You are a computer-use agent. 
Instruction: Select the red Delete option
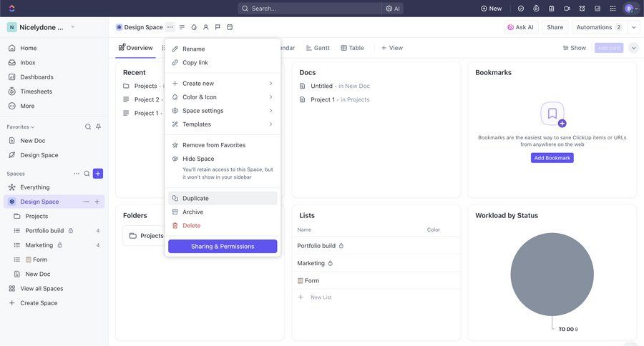pos(223,225)
